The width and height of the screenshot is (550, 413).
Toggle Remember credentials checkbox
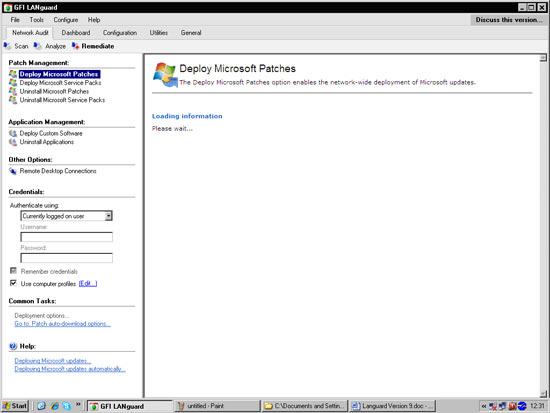(13, 271)
